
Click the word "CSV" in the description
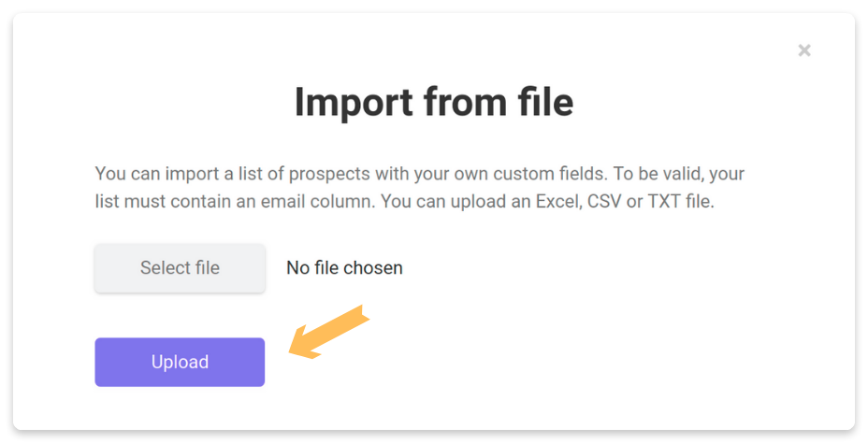point(604,201)
